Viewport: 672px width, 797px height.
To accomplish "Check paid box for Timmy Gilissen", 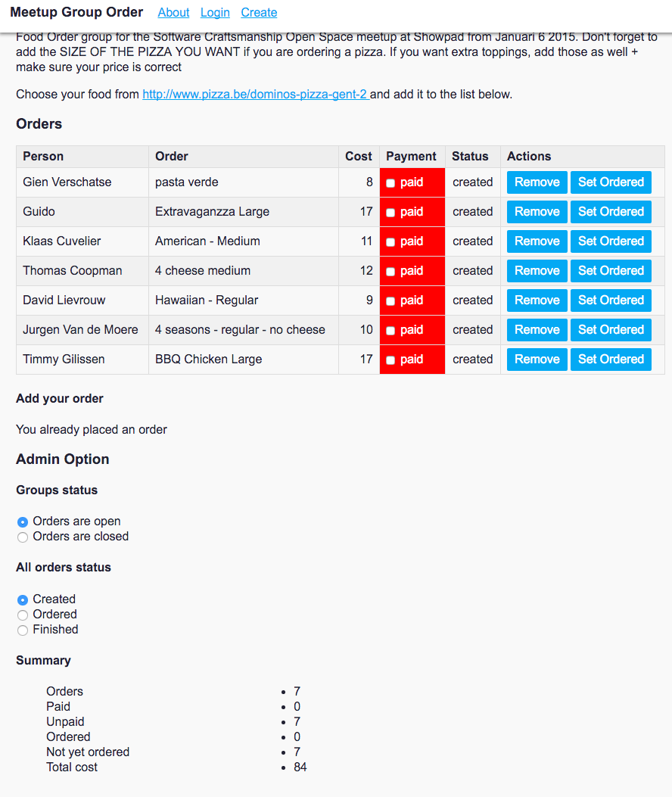I will [x=390, y=360].
